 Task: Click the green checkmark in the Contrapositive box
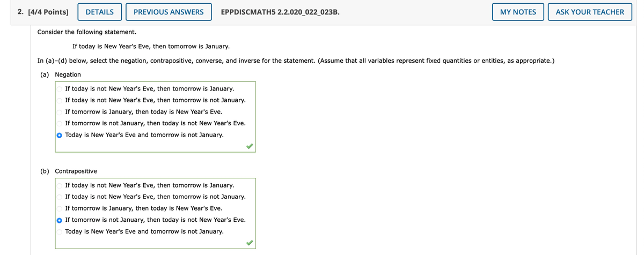click(249, 243)
